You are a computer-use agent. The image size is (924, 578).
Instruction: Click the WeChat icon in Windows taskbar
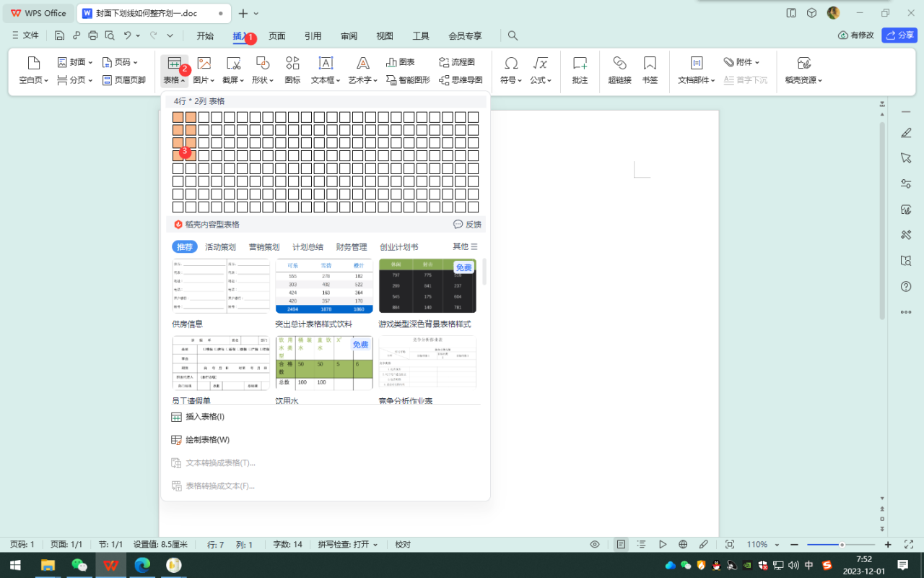79,565
